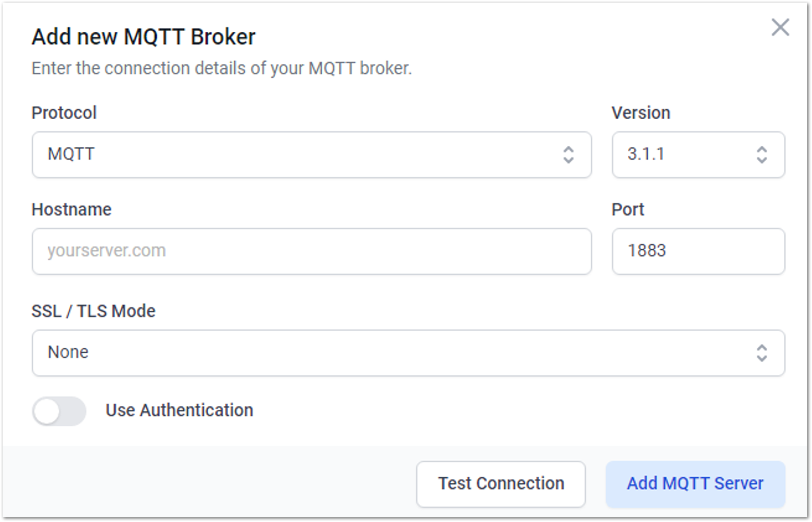Enable the Use Authentication switch
Viewport: 812px width, 522px height.
click(59, 411)
